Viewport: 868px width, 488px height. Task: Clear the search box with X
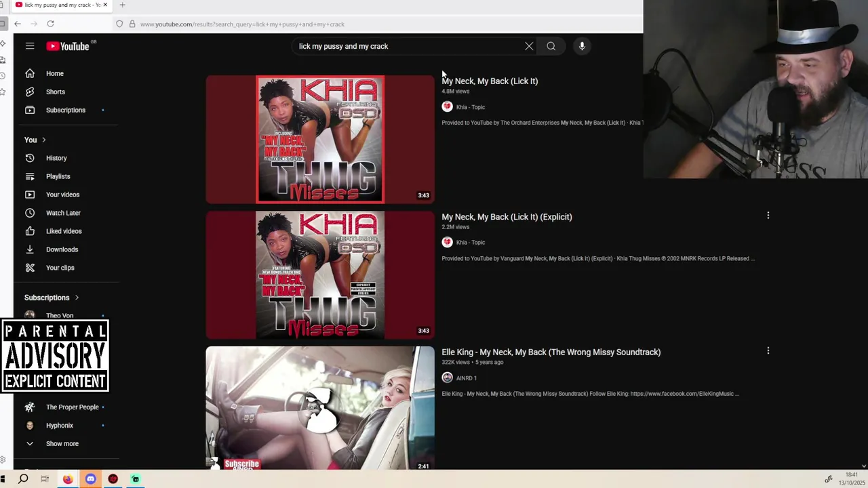pos(529,46)
